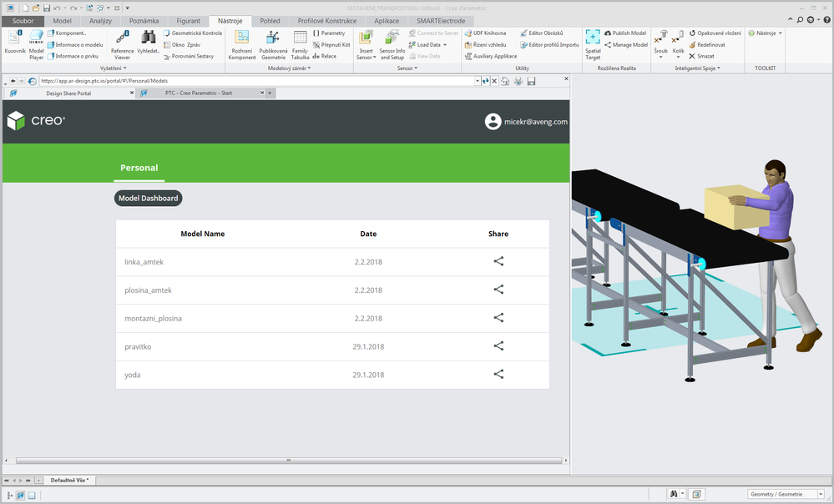This screenshot has height=504, width=834.
Task: Click the Publikovaná Geometrie icon
Action: [x=273, y=43]
